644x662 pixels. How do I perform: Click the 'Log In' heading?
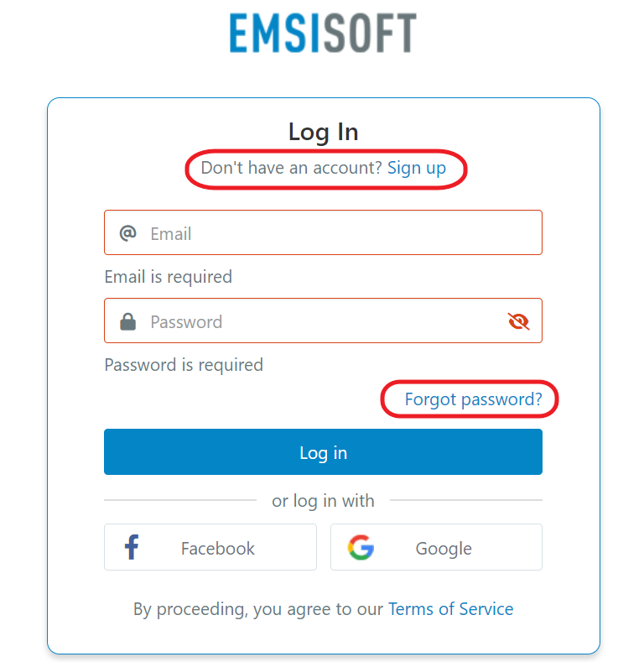(323, 132)
